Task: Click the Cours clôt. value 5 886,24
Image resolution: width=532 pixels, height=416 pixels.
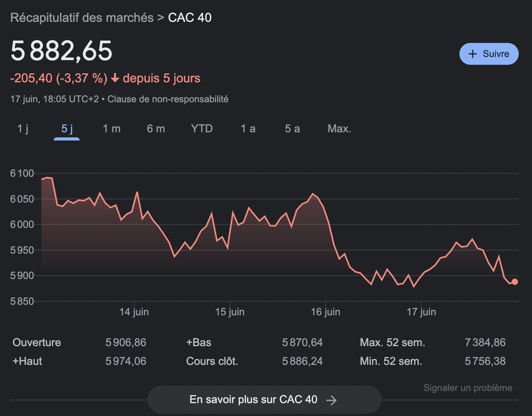Action: click(x=302, y=361)
